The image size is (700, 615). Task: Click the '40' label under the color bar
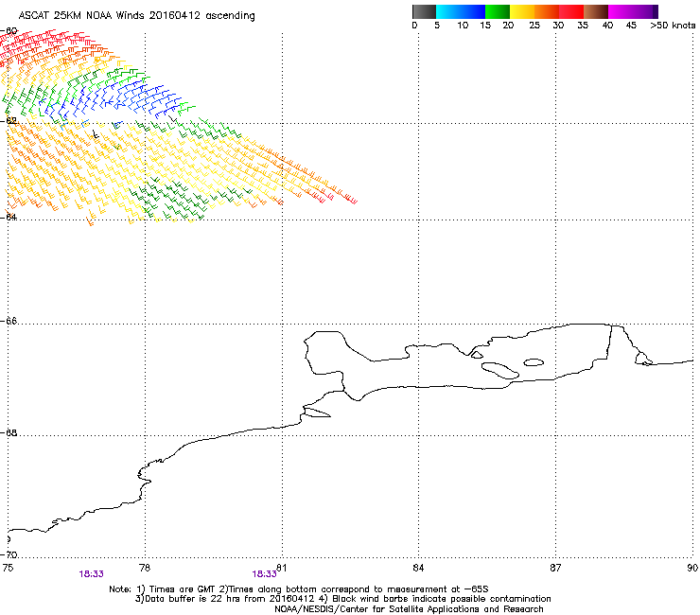(x=607, y=26)
